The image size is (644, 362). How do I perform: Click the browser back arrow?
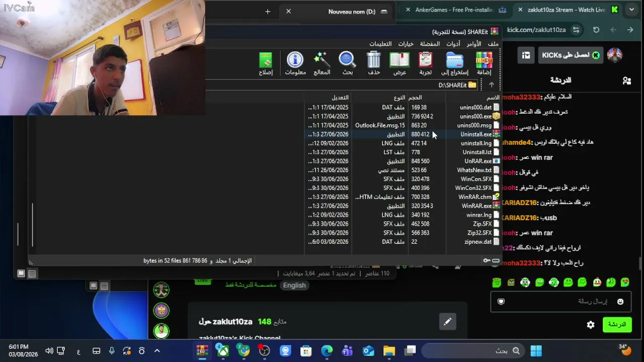point(613,30)
